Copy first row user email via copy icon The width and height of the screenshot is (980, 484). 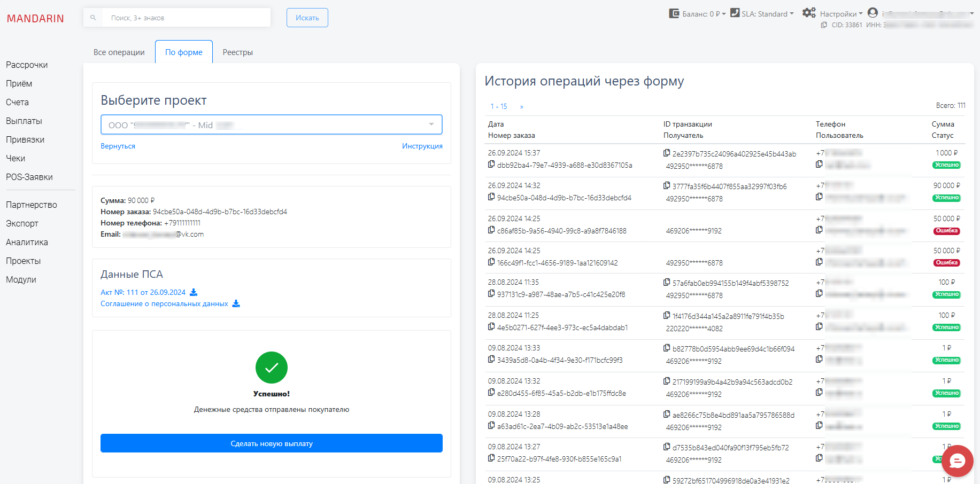click(819, 164)
